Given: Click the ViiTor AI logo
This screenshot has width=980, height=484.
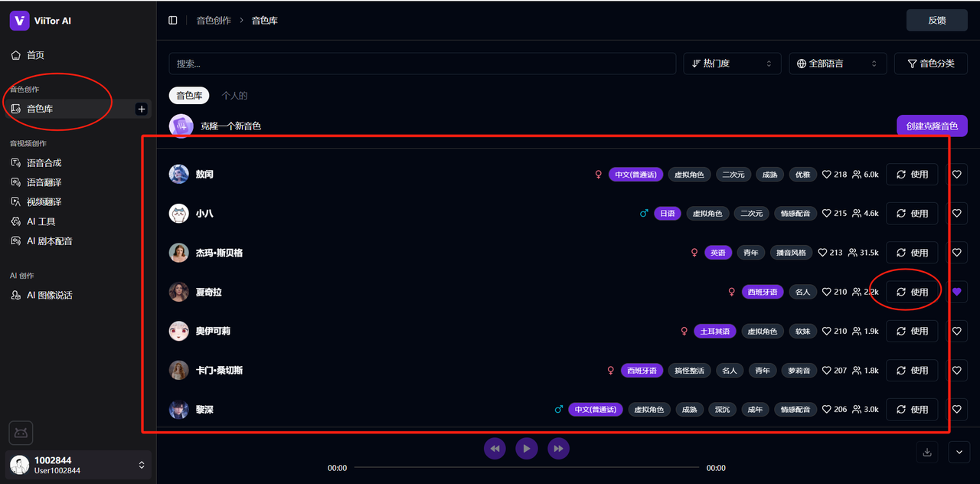Looking at the screenshot, I should click(19, 21).
